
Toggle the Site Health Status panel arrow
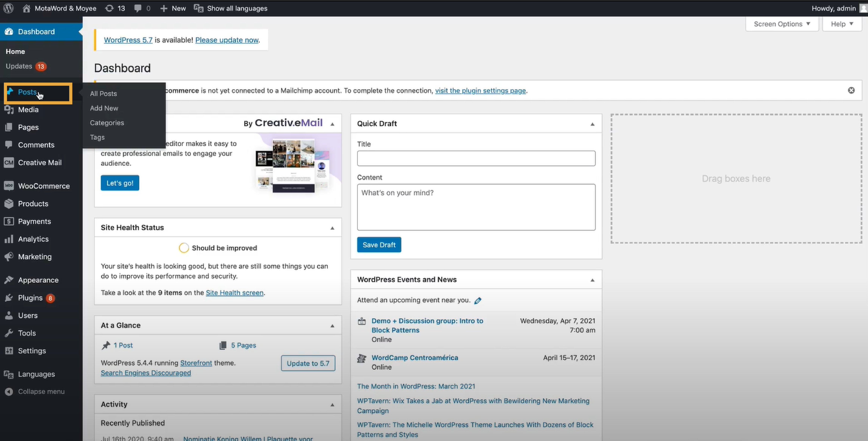332,228
